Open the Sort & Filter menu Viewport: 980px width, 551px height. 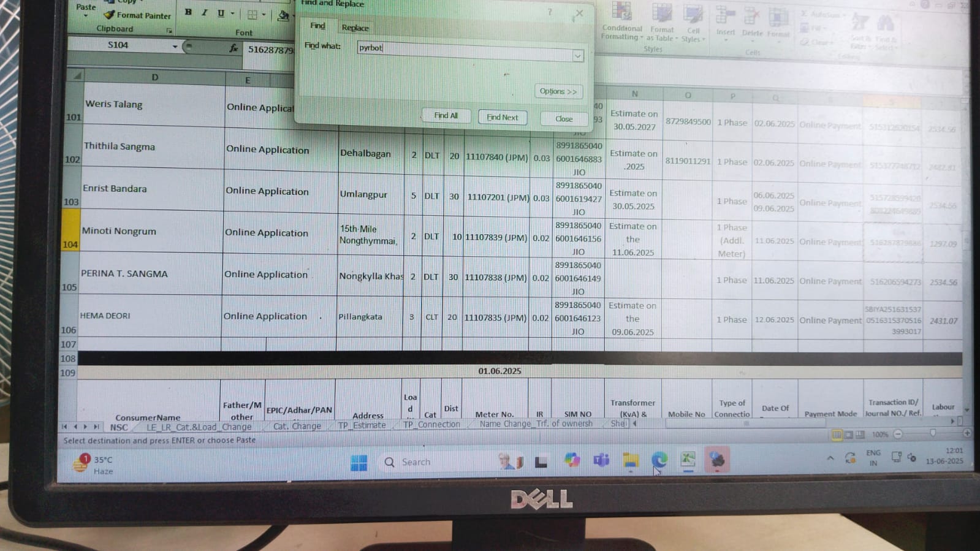pyautogui.click(x=860, y=31)
